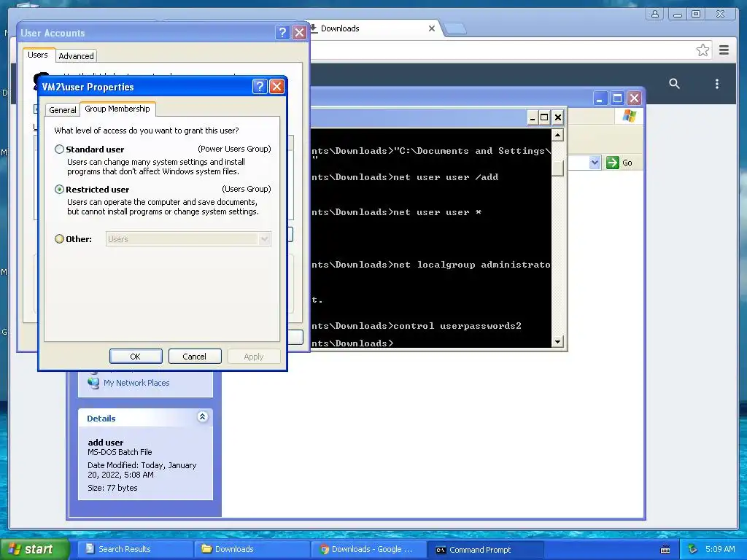This screenshot has height=560, width=747.
Task: Open the Users tab in User Accounts
Action: pos(38,55)
